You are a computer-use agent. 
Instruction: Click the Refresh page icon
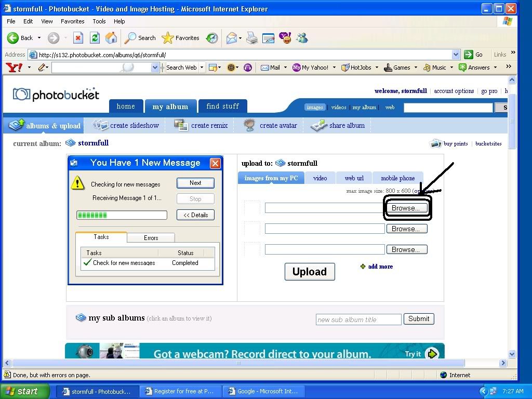95,38
